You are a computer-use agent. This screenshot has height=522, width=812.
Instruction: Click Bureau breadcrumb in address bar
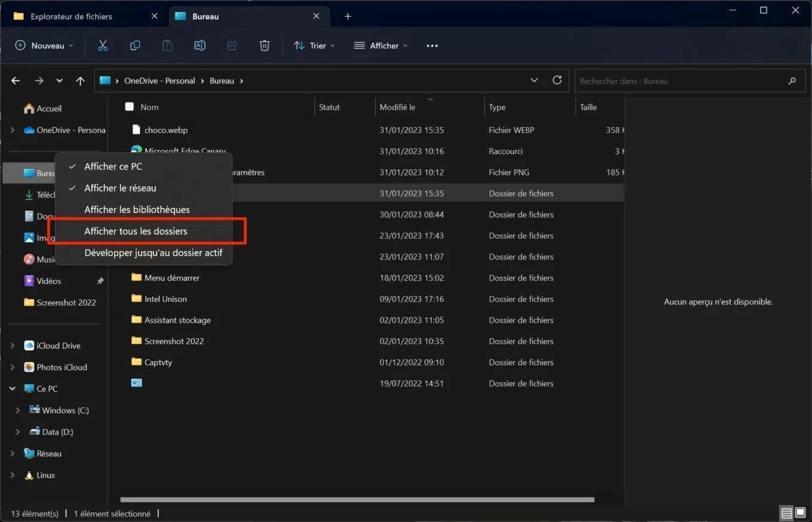coord(222,81)
